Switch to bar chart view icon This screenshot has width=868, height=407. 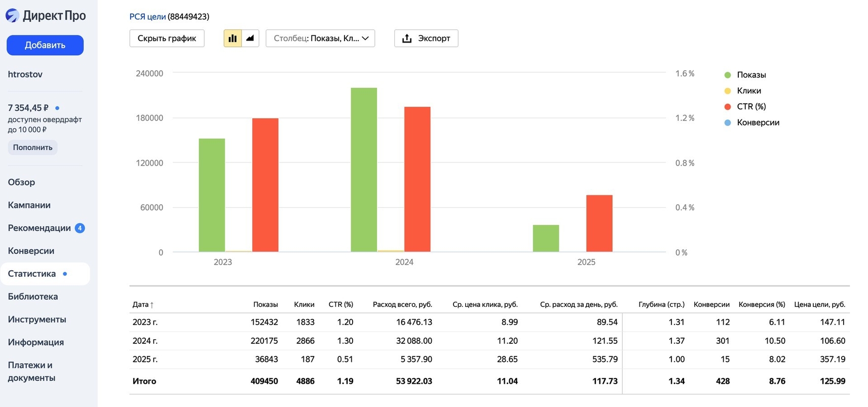(x=233, y=38)
